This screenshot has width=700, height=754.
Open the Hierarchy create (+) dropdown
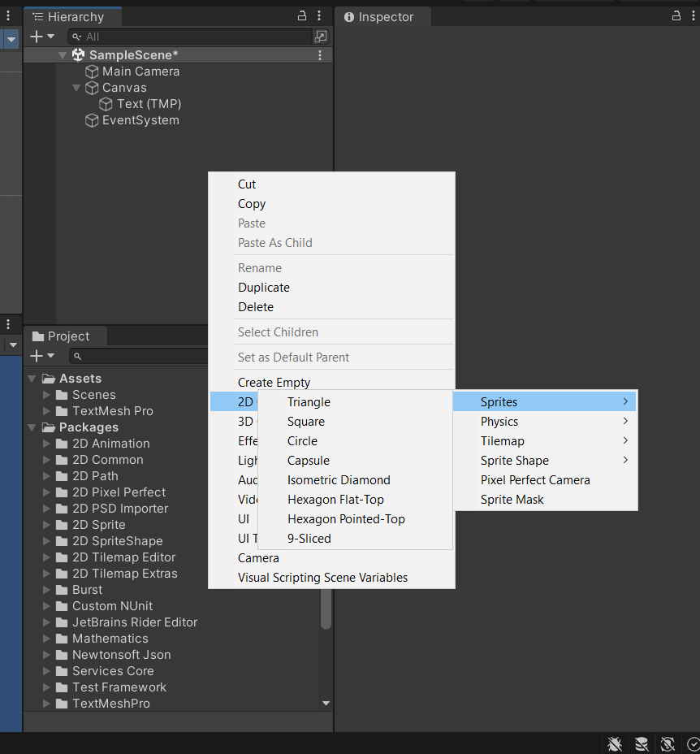coord(41,37)
